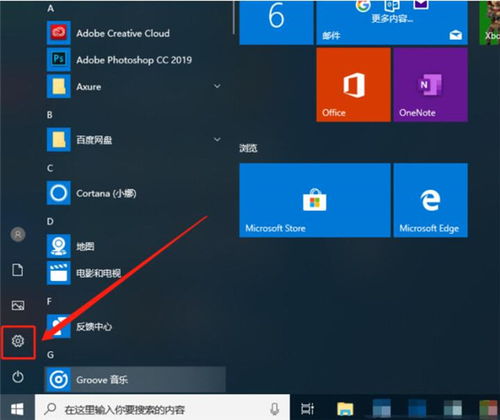Click the app list scrollbar
500x420 pixels.
coord(234,17)
